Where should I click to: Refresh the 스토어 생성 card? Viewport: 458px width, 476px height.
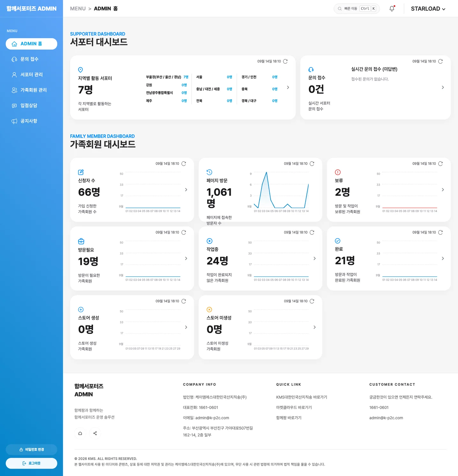(x=184, y=301)
